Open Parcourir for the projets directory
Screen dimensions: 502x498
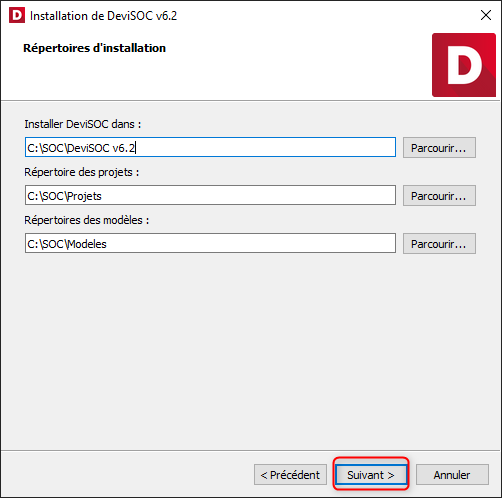pos(439,195)
